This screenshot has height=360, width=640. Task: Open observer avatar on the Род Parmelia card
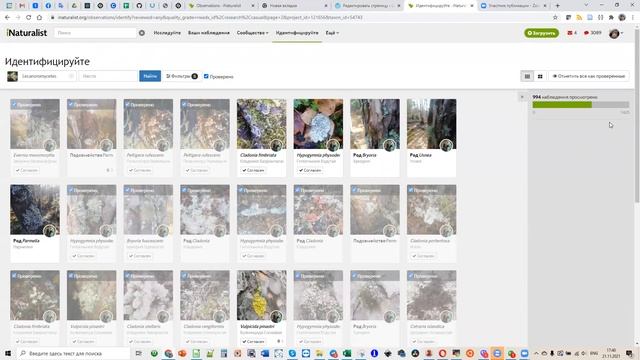(x=50, y=231)
